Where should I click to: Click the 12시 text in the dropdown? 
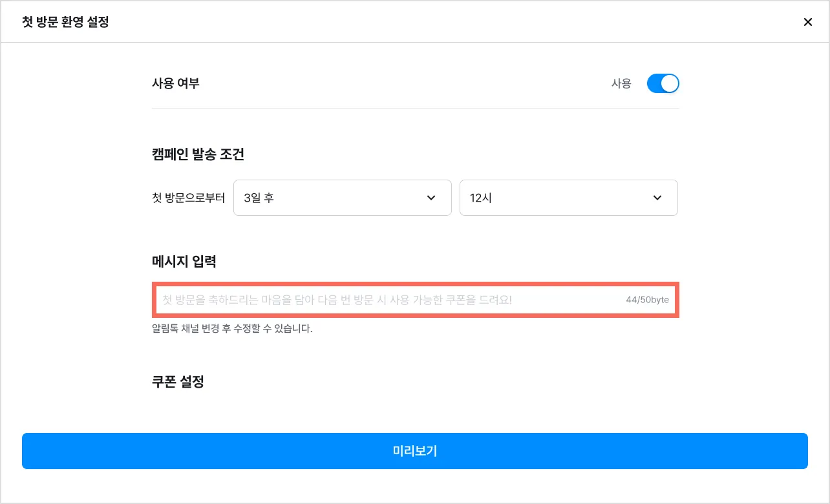pyautogui.click(x=481, y=198)
